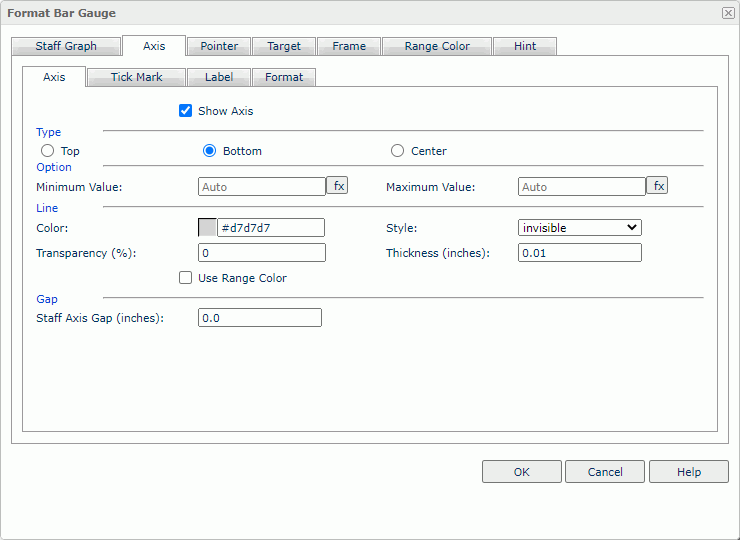
Task: Click the Thickness (inches) input field
Action: click(579, 253)
